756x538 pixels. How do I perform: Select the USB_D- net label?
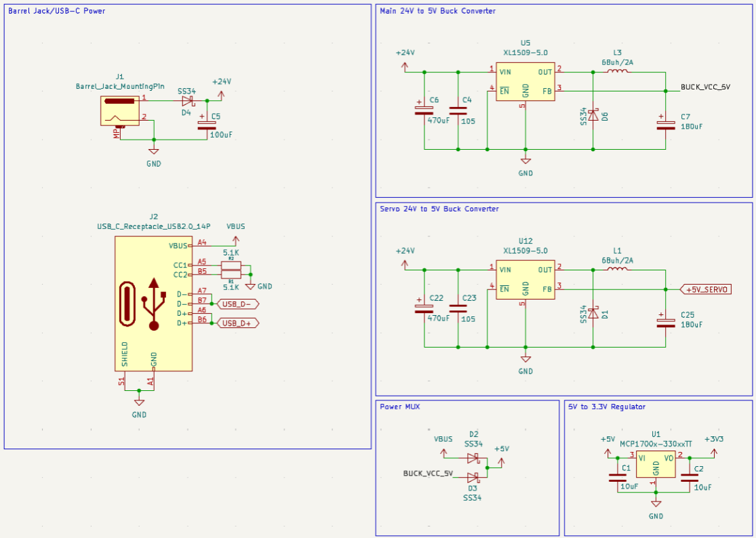[237, 304]
